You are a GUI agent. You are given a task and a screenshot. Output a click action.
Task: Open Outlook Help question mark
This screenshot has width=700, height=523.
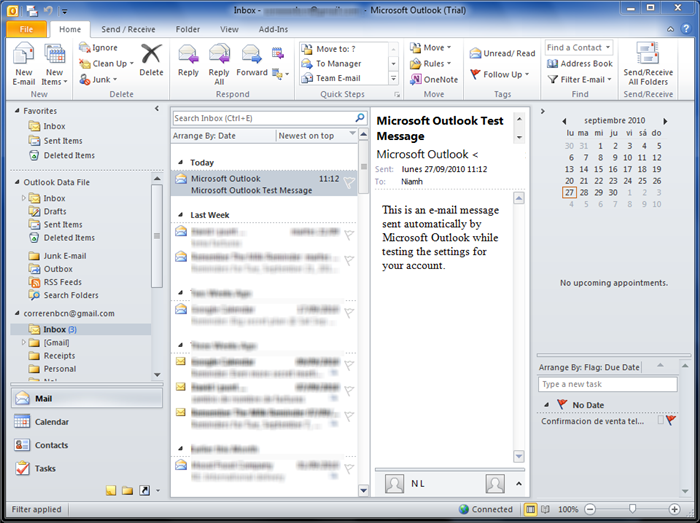pyautogui.click(x=686, y=29)
